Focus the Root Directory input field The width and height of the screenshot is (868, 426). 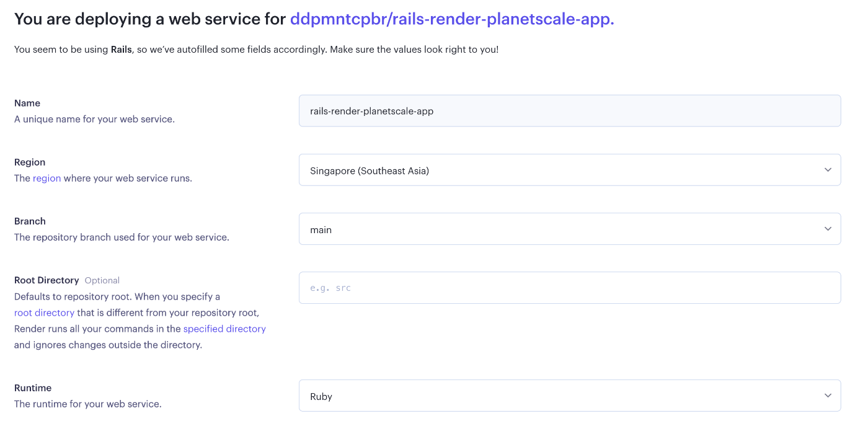point(570,288)
